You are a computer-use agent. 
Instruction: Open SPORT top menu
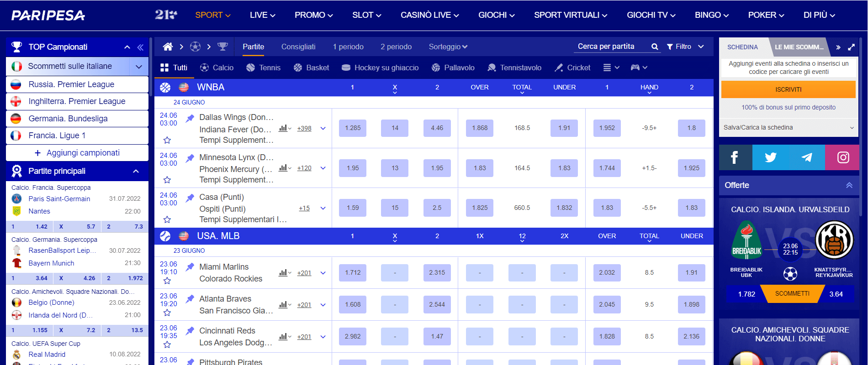click(x=212, y=15)
